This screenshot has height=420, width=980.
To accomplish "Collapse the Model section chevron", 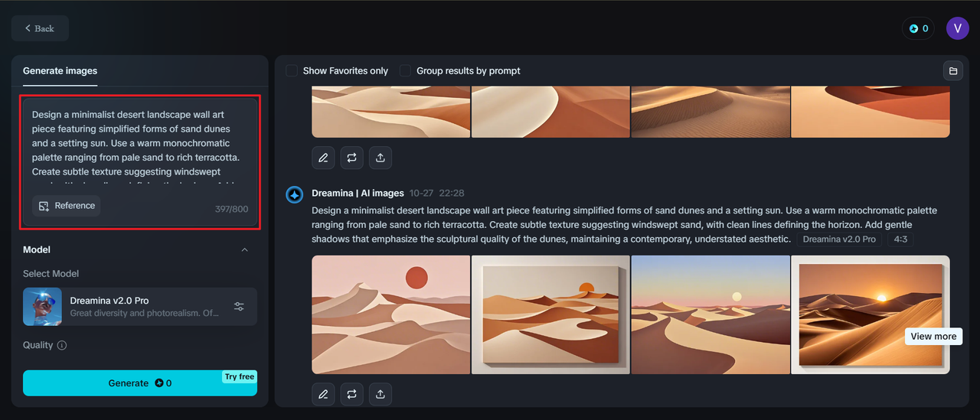I will (x=244, y=249).
